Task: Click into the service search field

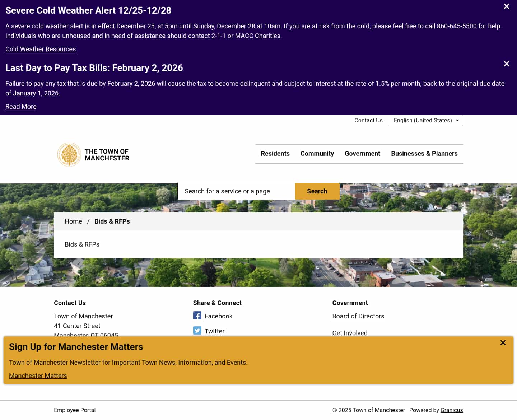Action: [236, 191]
